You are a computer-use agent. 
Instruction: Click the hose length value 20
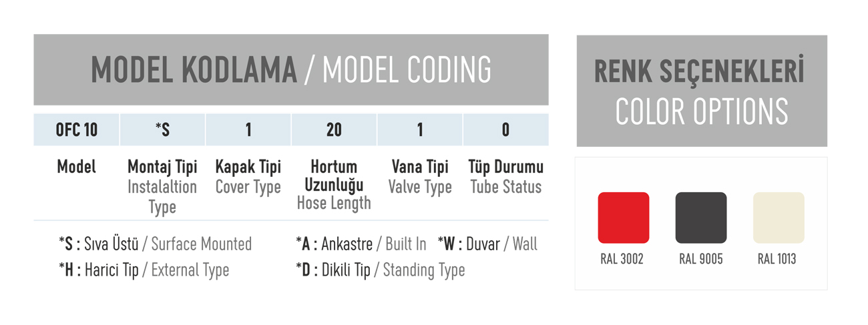click(x=334, y=130)
